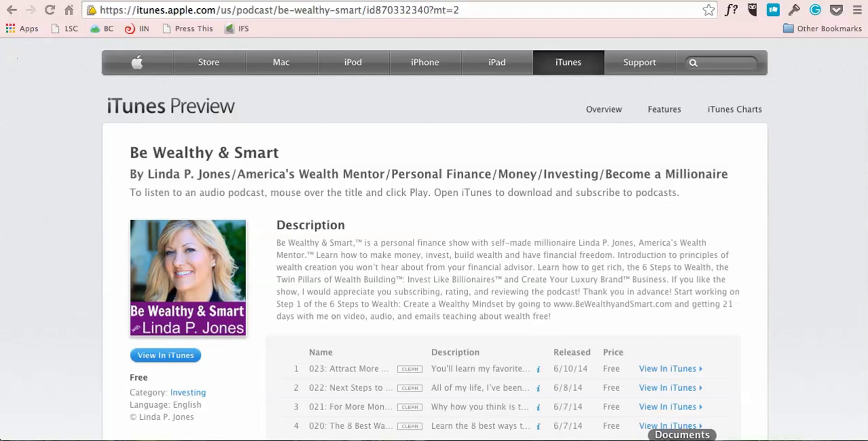Screen dimensions: 868x441
Task: Click the security lock icon in address bar
Action: 92,10
